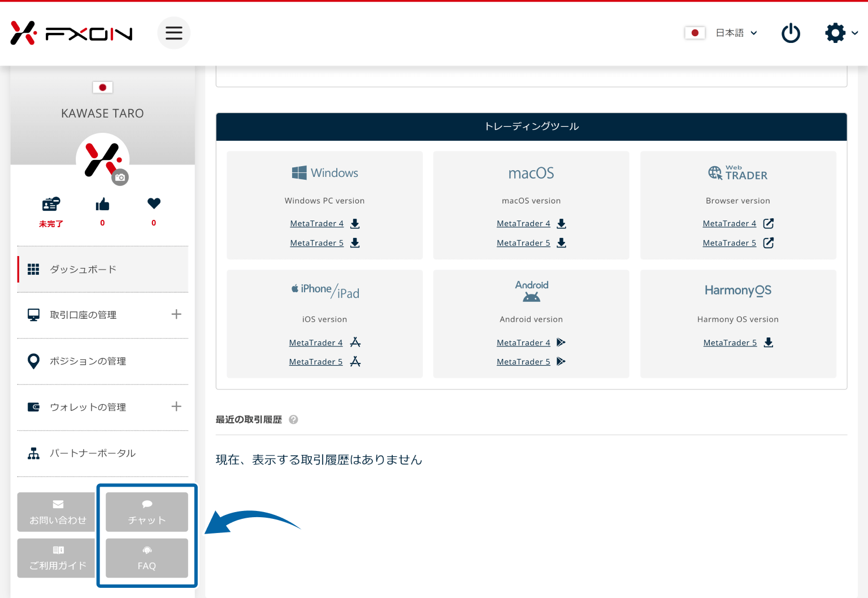Screen dimensions: 868x598
Task: Open the hamburger menu
Action: 173,33
